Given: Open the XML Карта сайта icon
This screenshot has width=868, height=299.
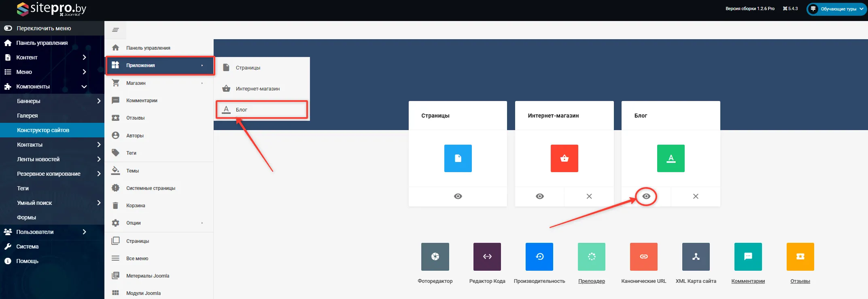Looking at the screenshot, I should coord(696,257).
